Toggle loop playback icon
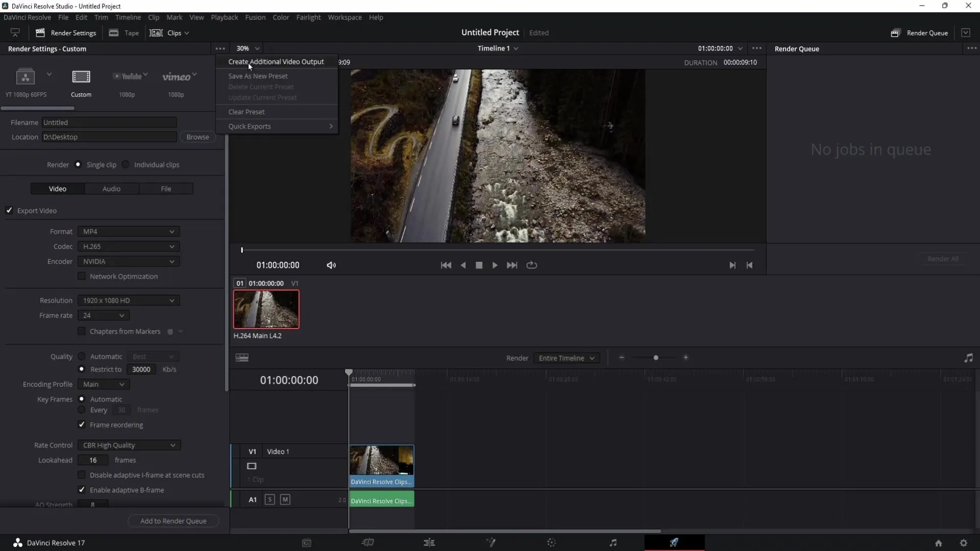This screenshot has width=980, height=551. point(532,265)
